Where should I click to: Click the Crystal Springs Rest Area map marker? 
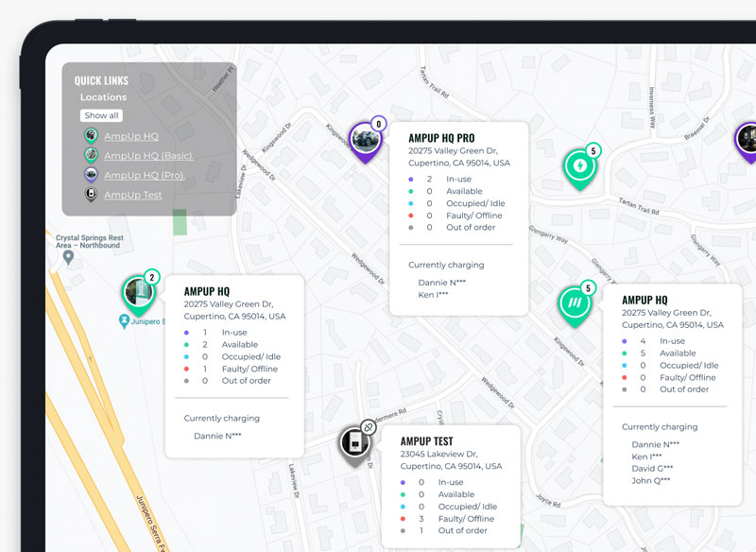click(68, 257)
